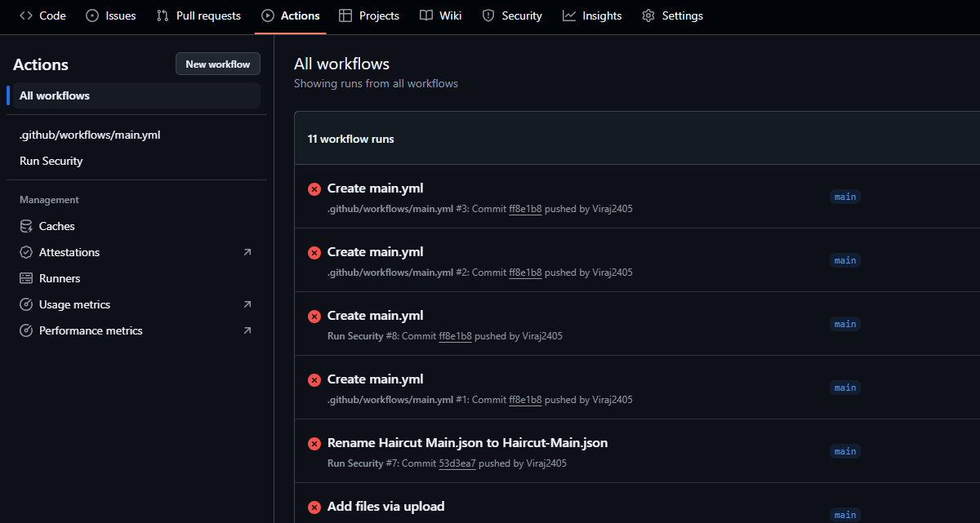This screenshot has height=523, width=980.
Task: Click the Usage metrics meter icon
Action: click(25, 304)
